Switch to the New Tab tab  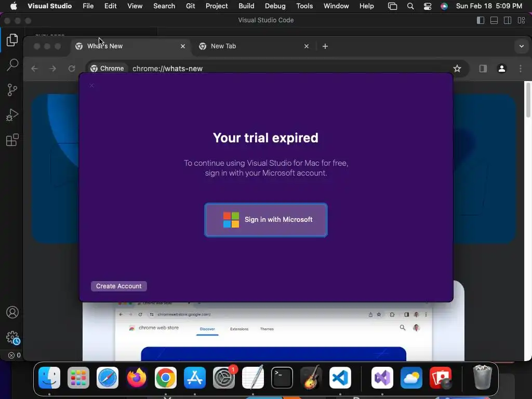tap(255, 46)
